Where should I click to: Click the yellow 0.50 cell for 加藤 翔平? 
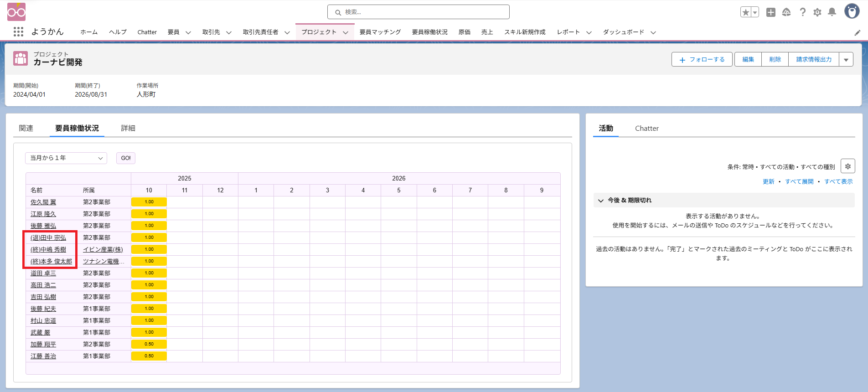[x=149, y=344]
